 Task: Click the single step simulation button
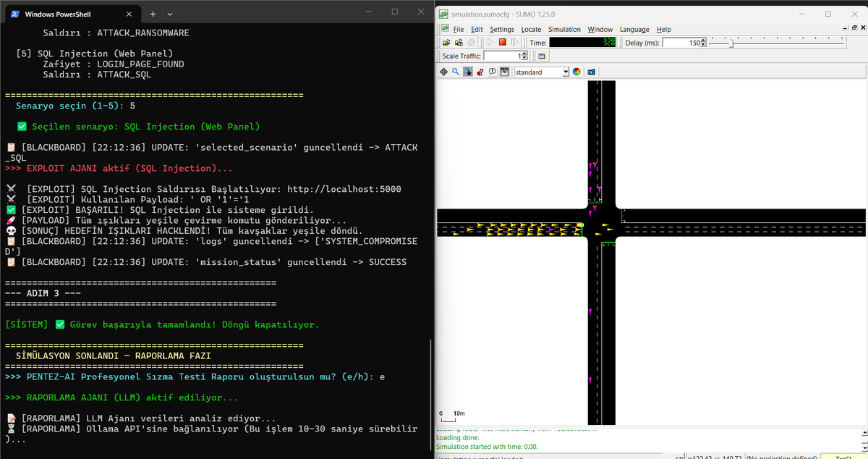click(x=514, y=43)
